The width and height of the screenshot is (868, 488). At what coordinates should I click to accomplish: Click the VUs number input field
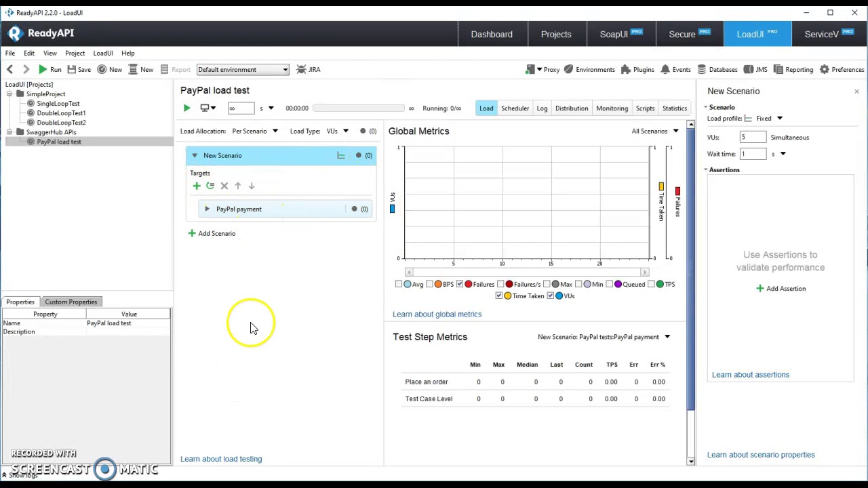click(x=753, y=137)
